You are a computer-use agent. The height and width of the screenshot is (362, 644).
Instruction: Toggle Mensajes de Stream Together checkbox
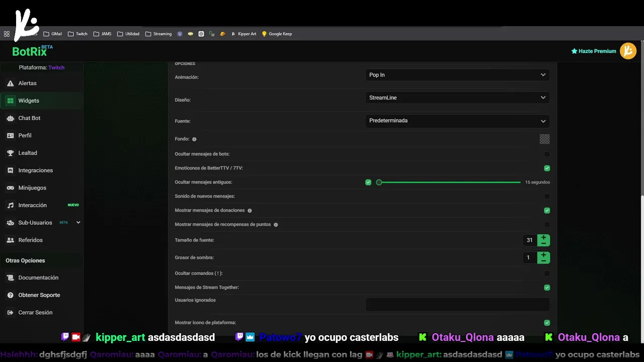[547, 288]
